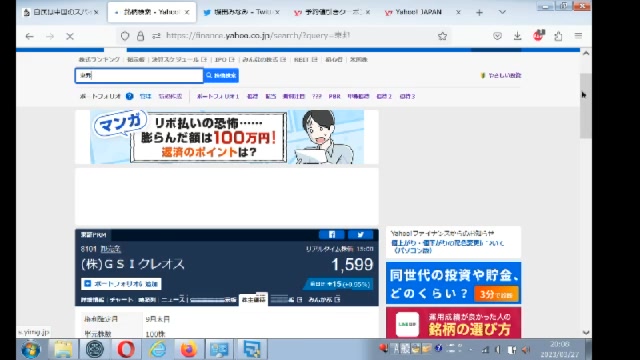Click the industry link beside code 8101

[111, 249]
